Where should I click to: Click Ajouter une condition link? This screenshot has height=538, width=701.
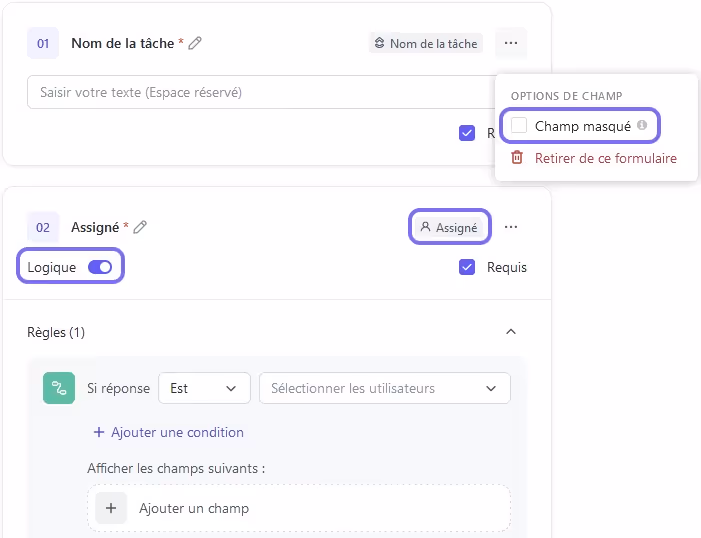click(168, 432)
